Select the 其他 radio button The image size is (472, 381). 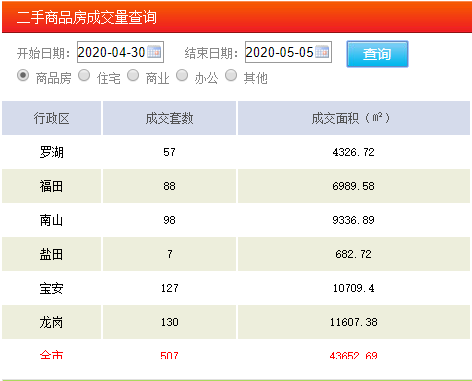tap(231, 76)
